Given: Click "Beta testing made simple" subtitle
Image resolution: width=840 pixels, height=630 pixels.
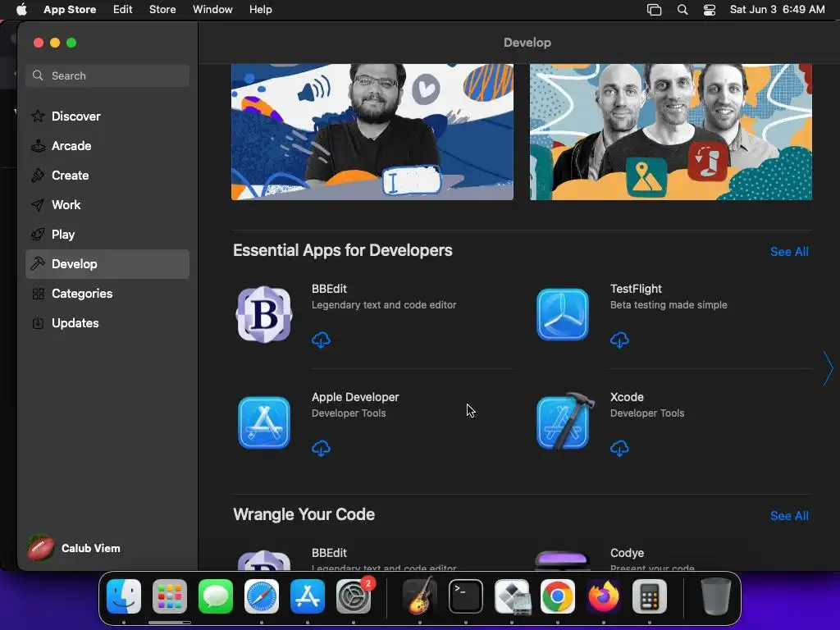Looking at the screenshot, I should (x=669, y=305).
